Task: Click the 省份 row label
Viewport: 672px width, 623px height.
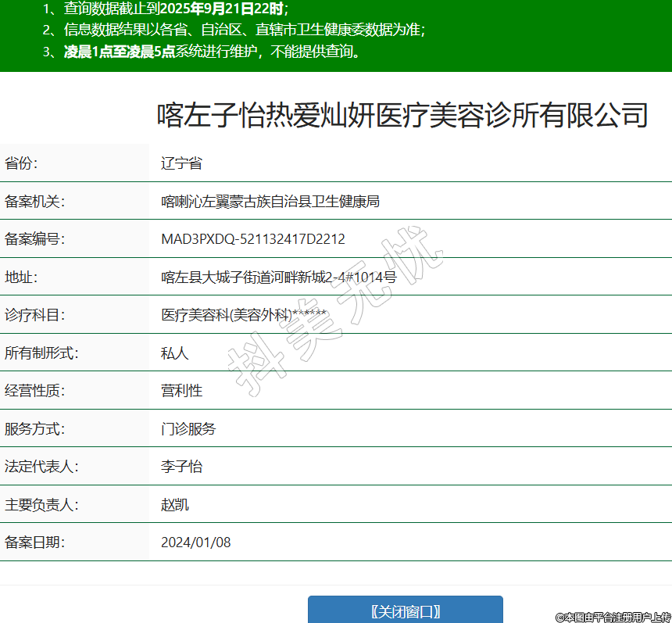Action: click(21, 163)
